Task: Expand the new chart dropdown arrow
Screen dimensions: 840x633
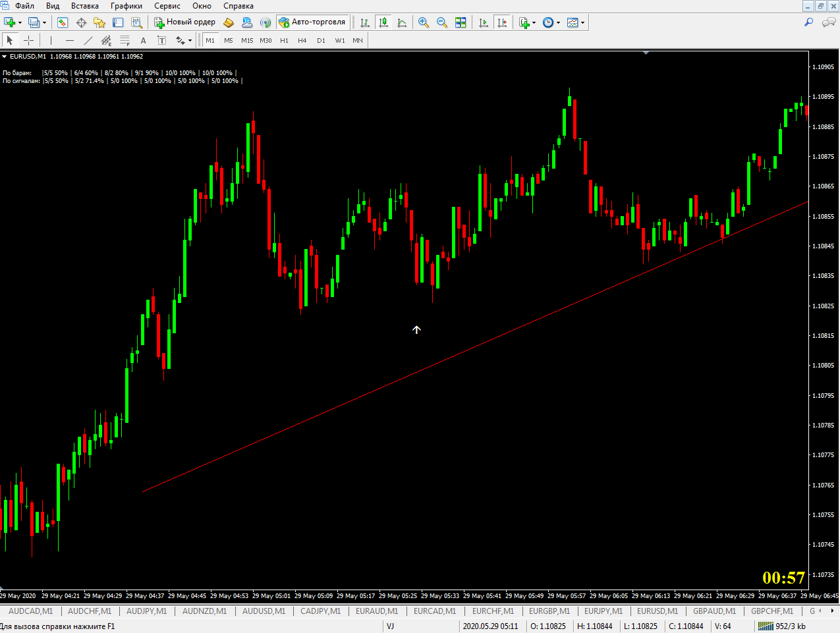Action: tap(20, 22)
